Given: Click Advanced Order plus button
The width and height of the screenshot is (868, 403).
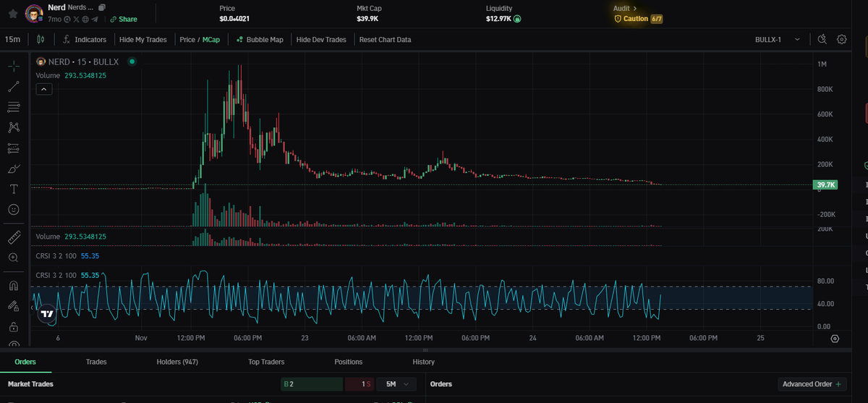Looking at the screenshot, I should tap(813, 384).
